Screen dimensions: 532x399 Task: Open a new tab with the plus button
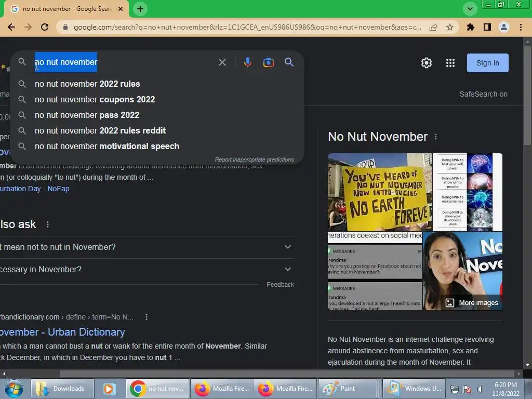click(x=140, y=9)
